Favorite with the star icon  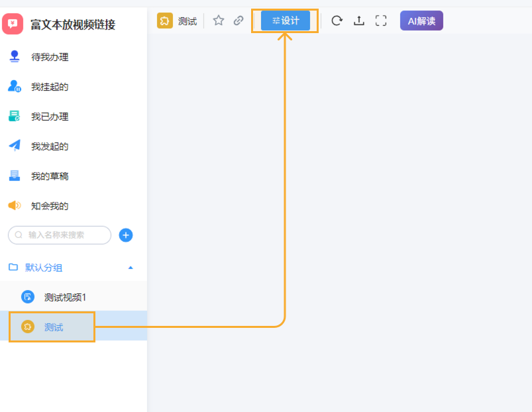pos(219,21)
